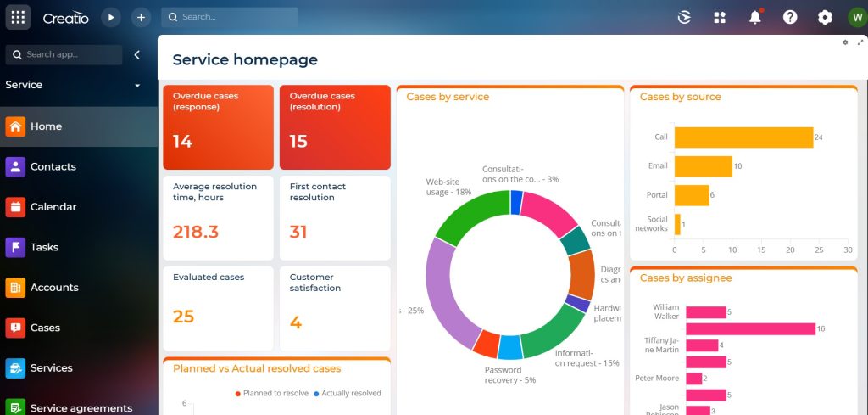The image size is (868, 415).
Task: Collapse the left navigation panel
Action: pos(137,55)
